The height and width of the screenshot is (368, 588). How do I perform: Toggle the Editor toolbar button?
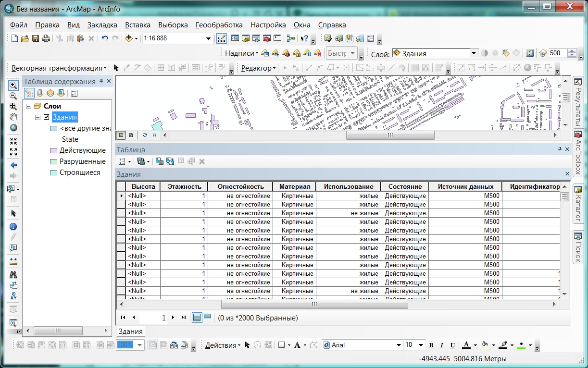(x=222, y=38)
